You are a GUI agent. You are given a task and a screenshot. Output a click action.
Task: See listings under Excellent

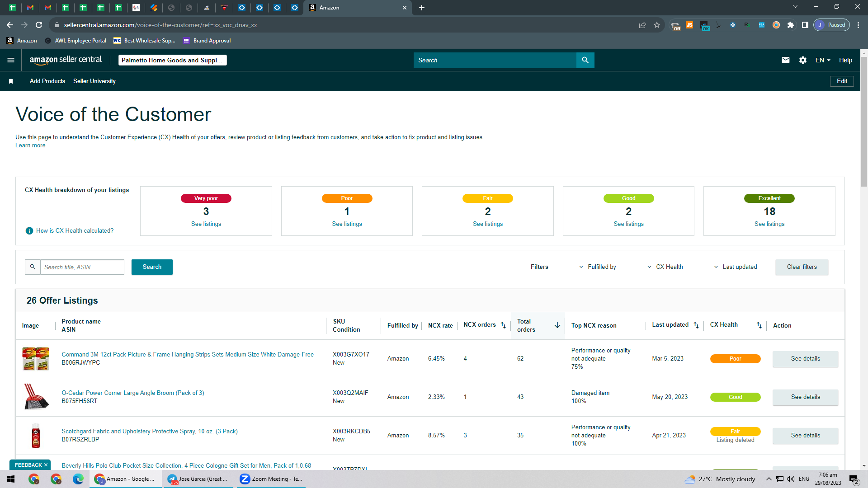(769, 224)
